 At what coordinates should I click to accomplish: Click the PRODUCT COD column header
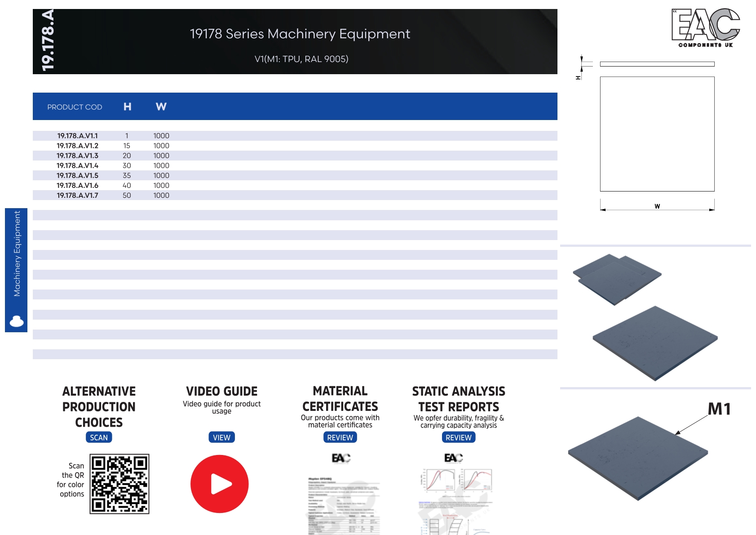pos(75,107)
